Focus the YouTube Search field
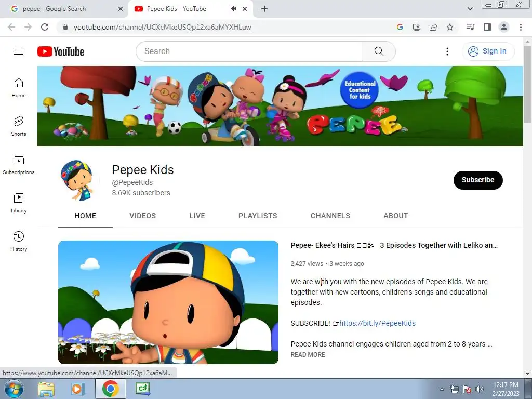The image size is (532, 399). click(249, 51)
